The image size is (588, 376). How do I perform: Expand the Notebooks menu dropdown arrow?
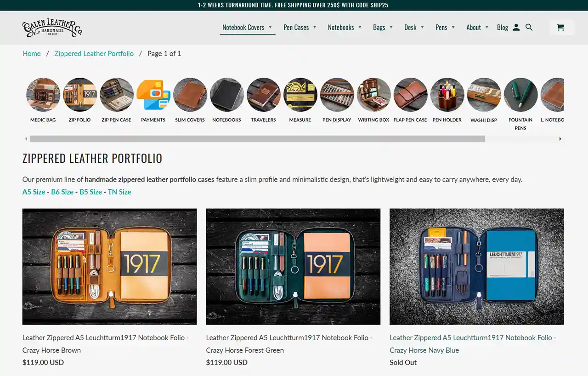tap(360, 27)
